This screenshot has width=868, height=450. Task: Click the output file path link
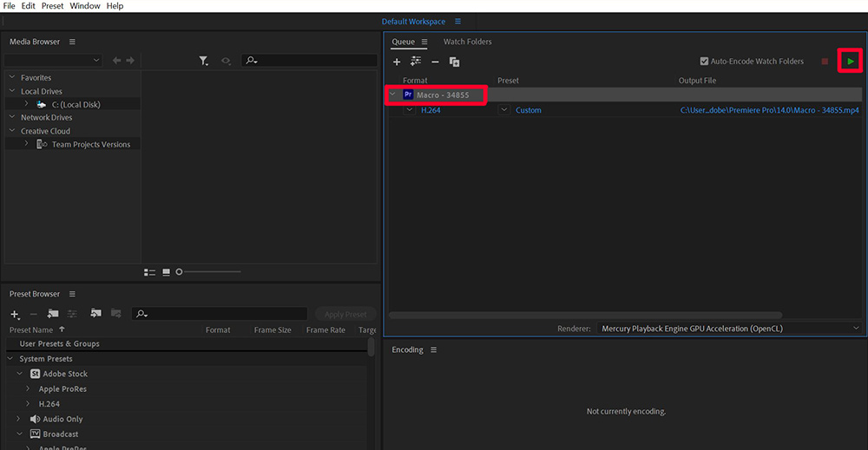point(769,110)
